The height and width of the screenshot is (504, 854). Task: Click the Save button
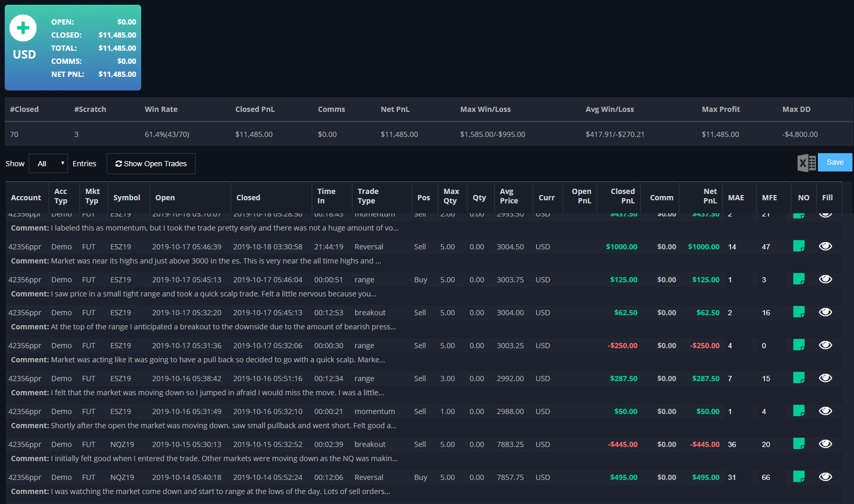pos(835,162)
